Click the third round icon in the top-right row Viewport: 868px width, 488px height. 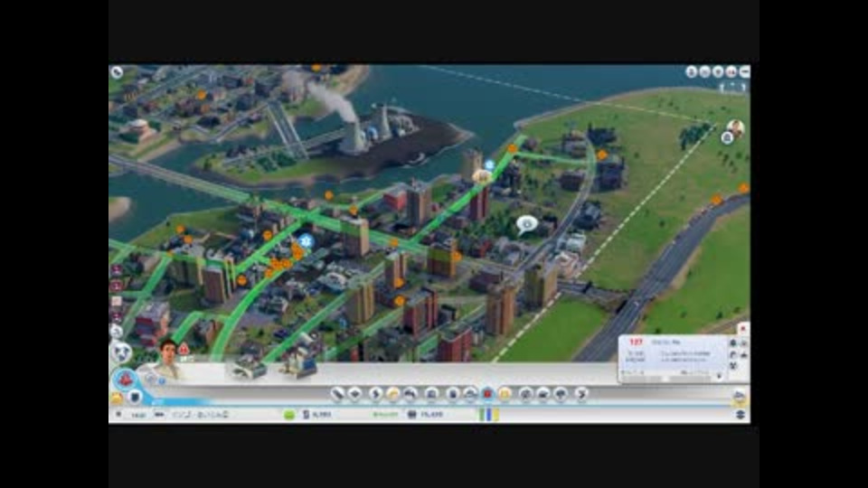(x=718, y=72)
